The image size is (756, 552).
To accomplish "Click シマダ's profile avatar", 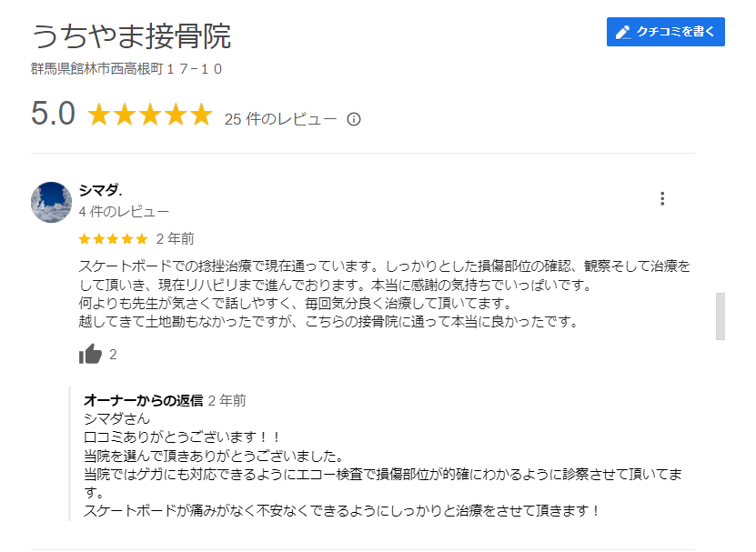I will (x=51, y=202).
